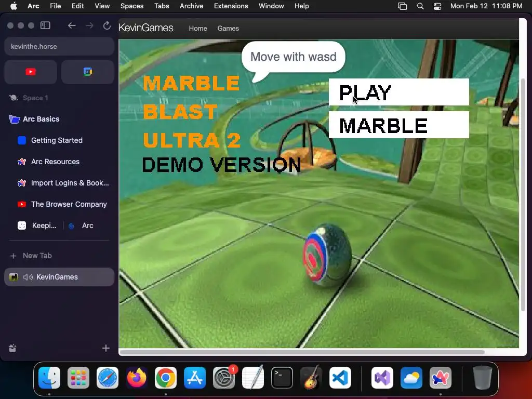The image size is (532, 399).
Task: Launch Safari from the Dock
Action: coord(108,378)
